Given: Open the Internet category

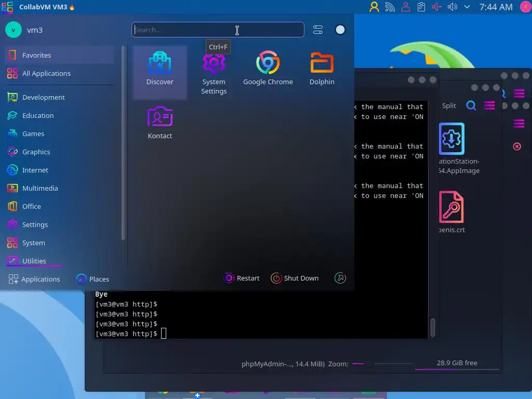Looking at the screenshot, I should [59, 170].
